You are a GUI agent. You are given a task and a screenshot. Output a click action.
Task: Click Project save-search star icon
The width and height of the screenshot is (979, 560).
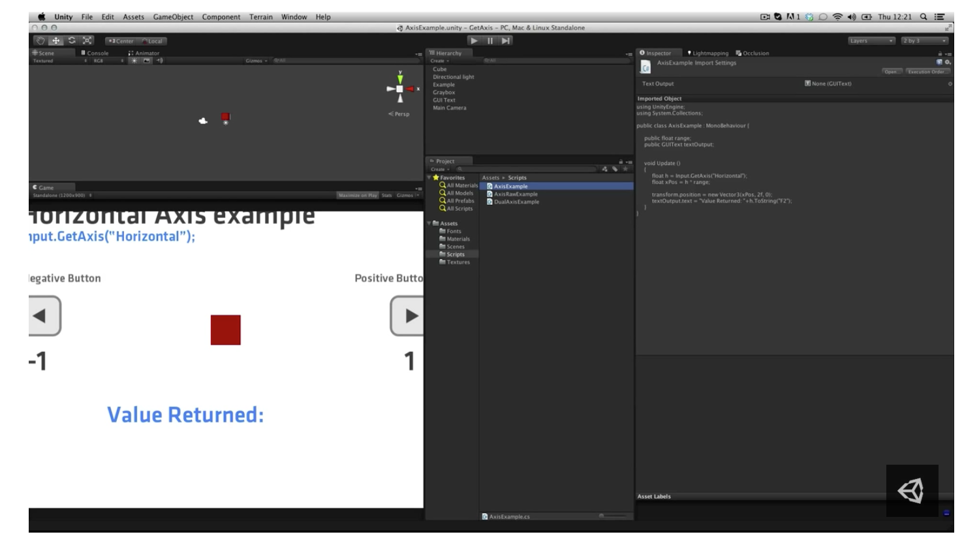625,169
